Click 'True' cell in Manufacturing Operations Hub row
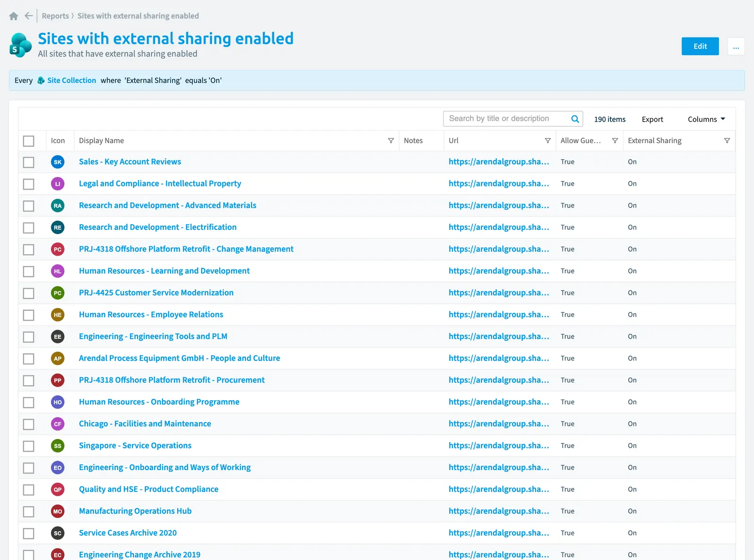This screenshot has width=754, height=560. [x=567, y=511]
